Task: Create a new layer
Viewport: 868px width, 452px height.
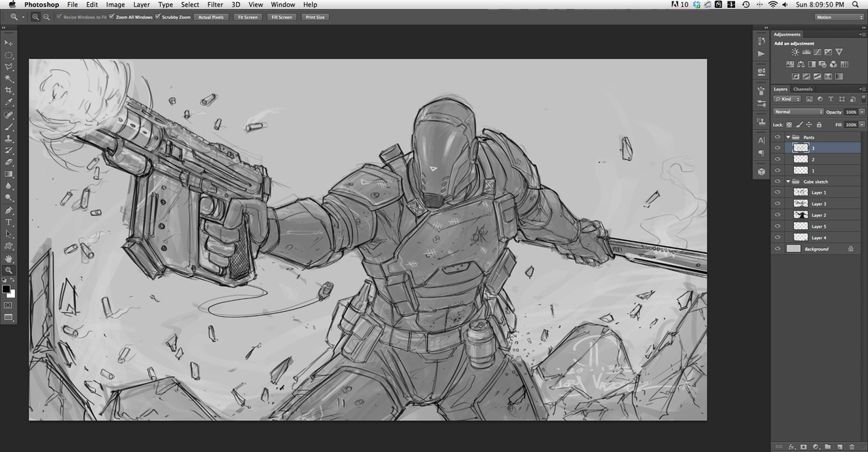Action: [840, 447]
